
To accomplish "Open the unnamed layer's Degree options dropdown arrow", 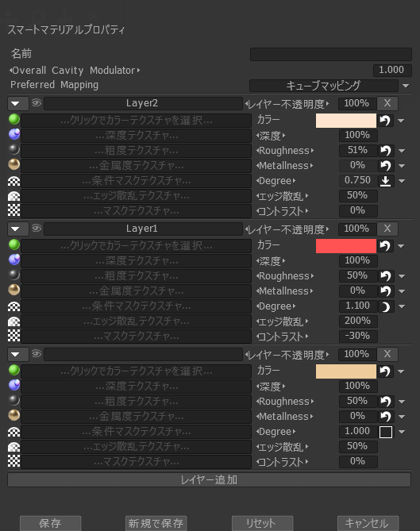I will 402,432.
